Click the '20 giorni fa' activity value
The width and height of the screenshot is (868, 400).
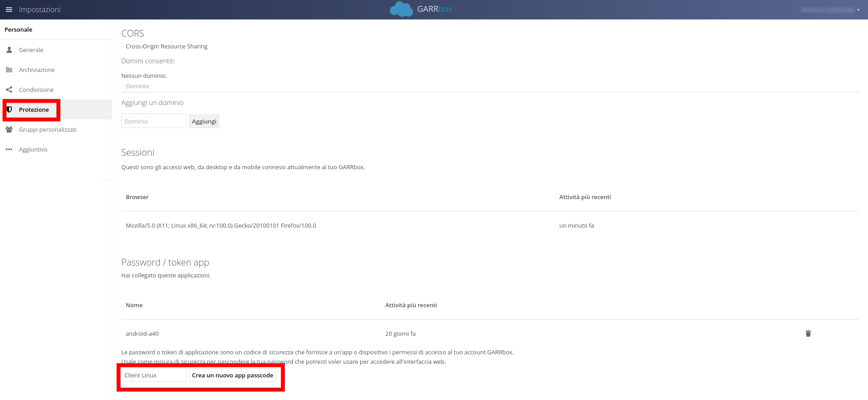401,333
